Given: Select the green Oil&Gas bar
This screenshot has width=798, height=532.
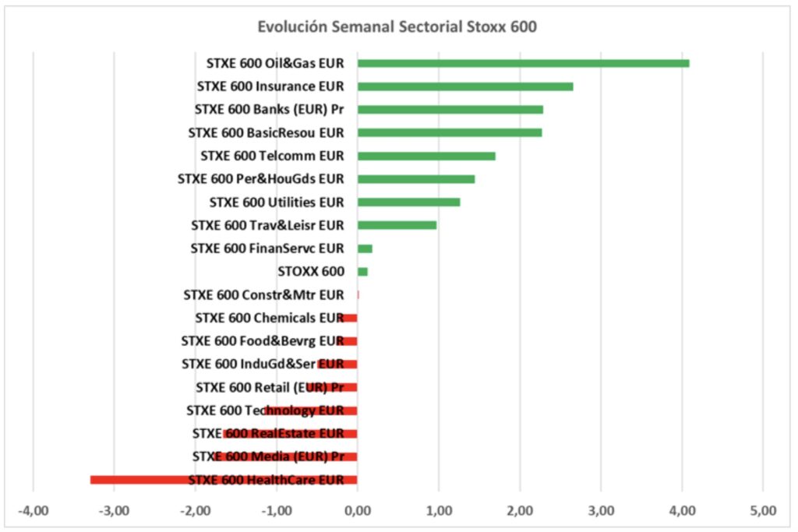Looking at the screenshot, I should [522, 63].
